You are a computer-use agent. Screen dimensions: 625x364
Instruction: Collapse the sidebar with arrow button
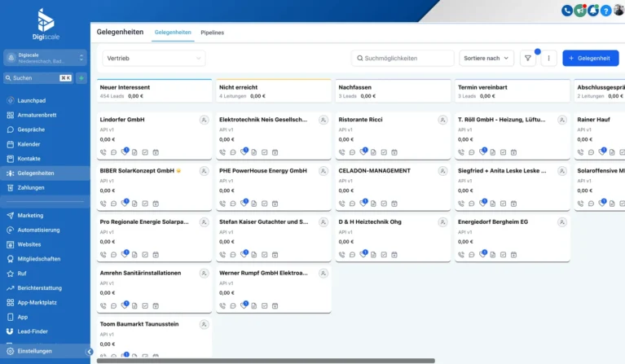pos(90,352)
